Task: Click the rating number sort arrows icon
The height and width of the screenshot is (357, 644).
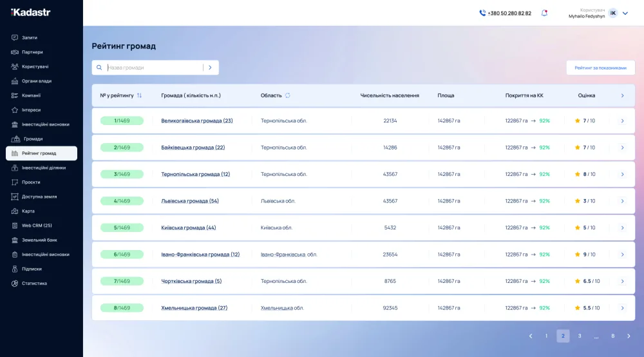Action: [139, 95]
